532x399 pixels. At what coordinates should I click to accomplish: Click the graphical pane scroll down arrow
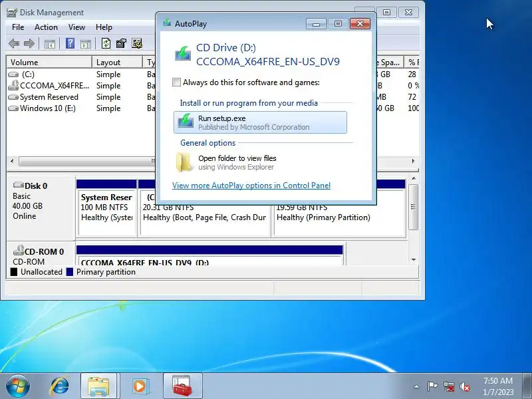click(x=414, y=260)
